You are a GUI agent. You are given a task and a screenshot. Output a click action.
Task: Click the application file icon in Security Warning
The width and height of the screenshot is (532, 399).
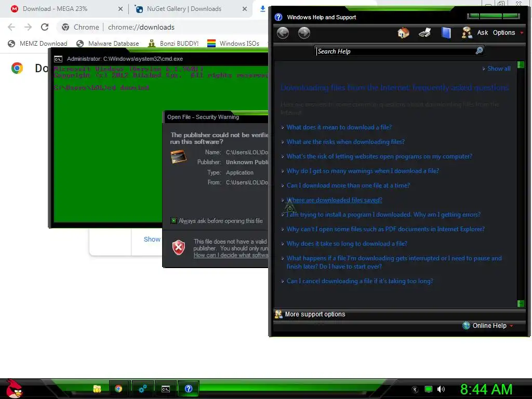tap(179, 156)
